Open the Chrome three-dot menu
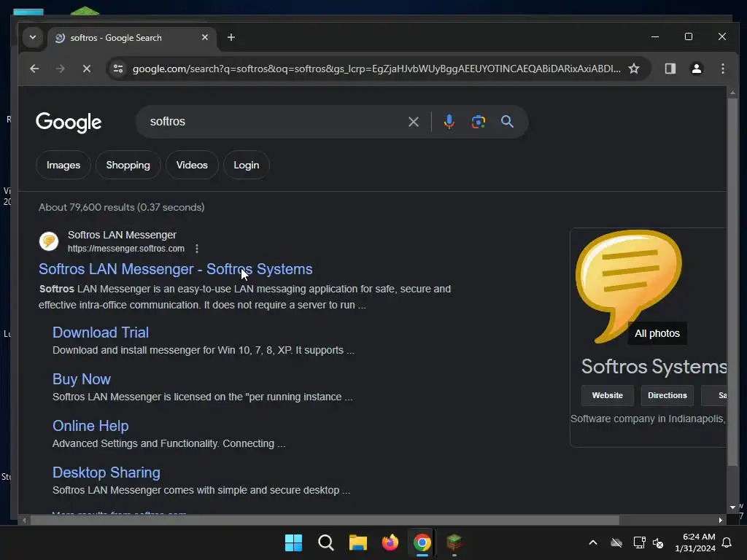747x560 pixels. coord(723,69)
